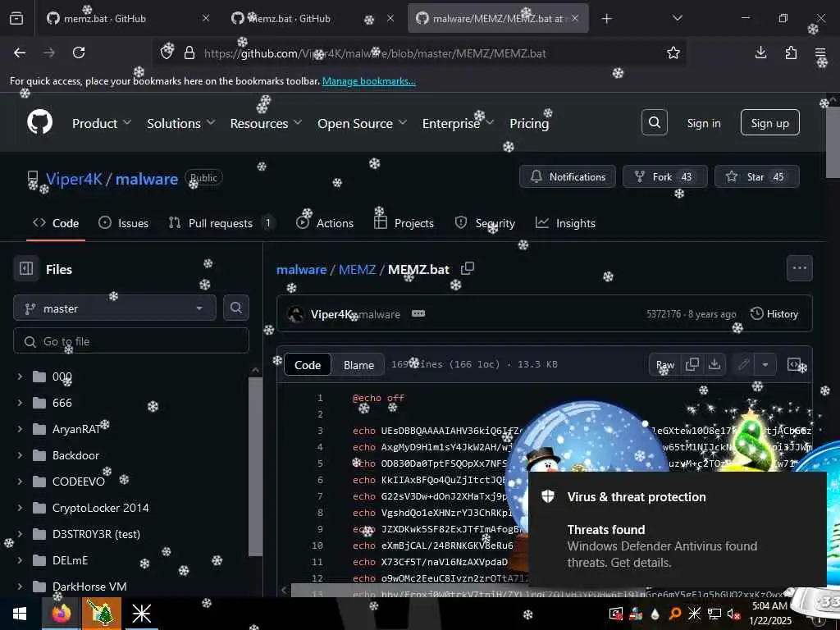Collapse the file tree side panel icon

pyautogui.click(x=26, y=268)
